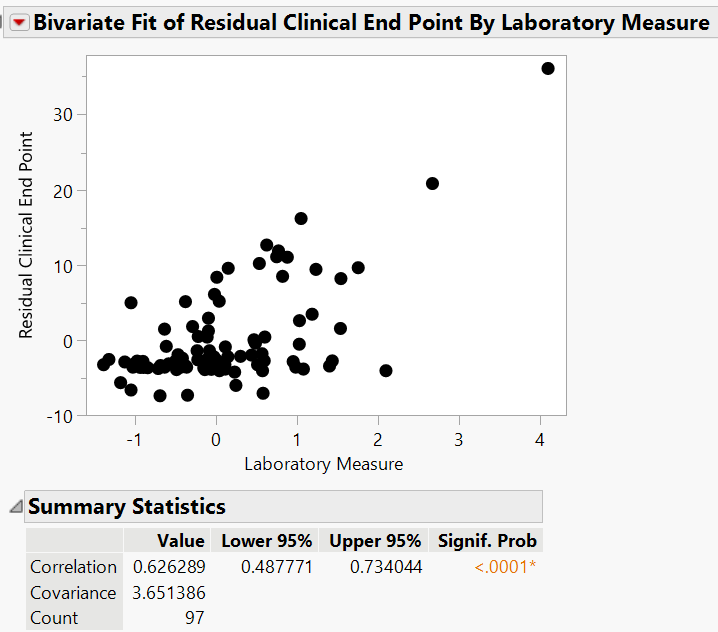Screen dimensions: 718x632
Task: Select the isolated point near y=21
Action: 433,184
